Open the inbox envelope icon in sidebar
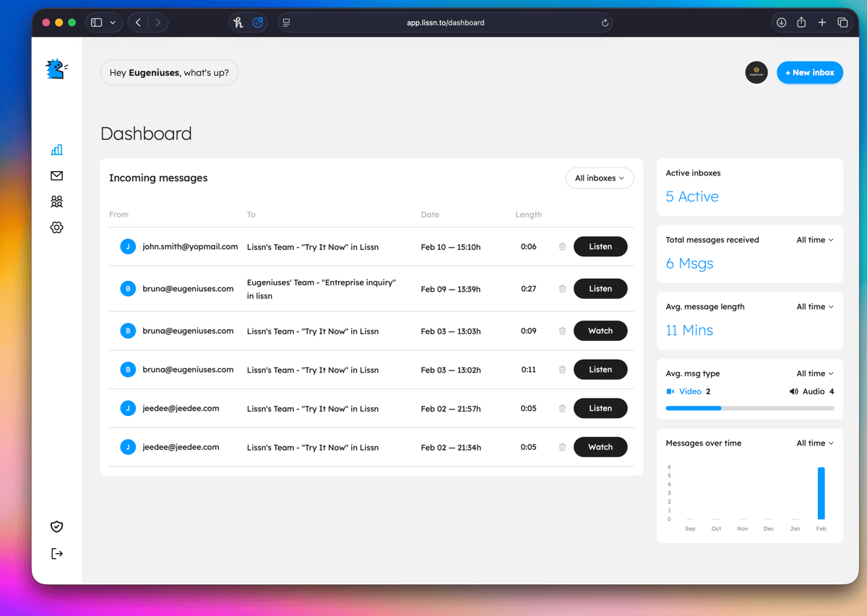 point(57,175)
